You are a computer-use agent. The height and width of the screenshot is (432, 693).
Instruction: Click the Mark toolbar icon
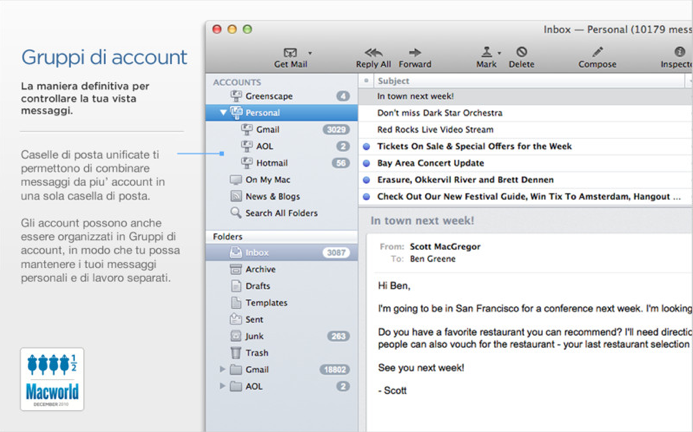487,52
